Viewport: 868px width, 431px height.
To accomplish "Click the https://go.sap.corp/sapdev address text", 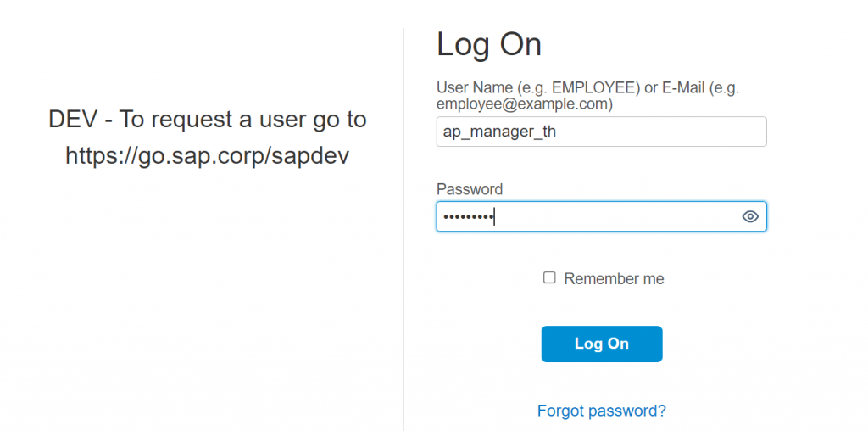I will [x=207, y=156].
